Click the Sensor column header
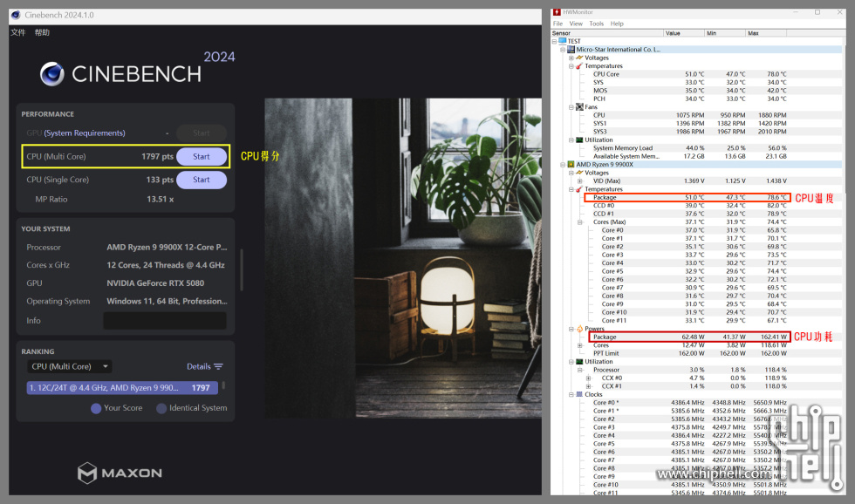855x504 pixels. click(x=607, y=33)
